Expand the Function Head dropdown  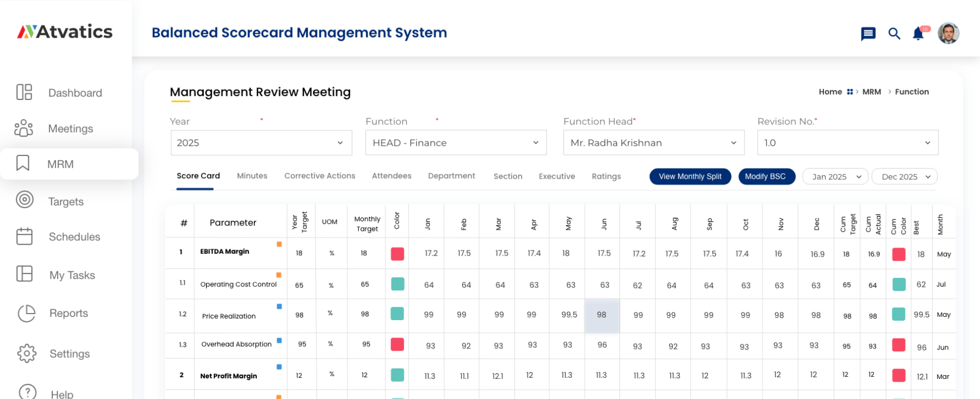tap(653, 143)
